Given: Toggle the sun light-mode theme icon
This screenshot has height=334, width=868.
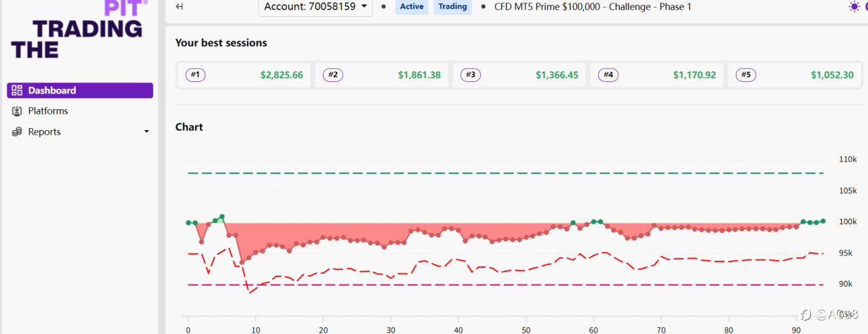Looking at the screenshot, I should click(x=854, y=7).
